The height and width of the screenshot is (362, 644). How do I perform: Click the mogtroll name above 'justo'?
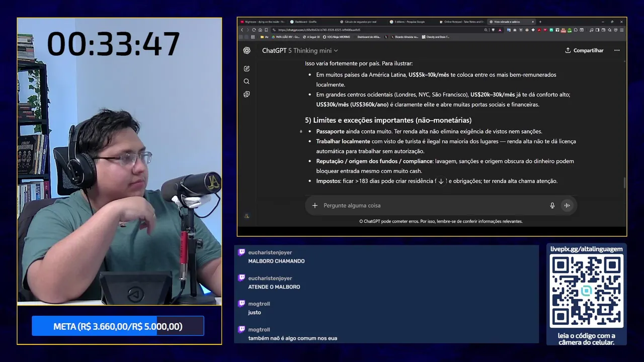pos(259,304)
